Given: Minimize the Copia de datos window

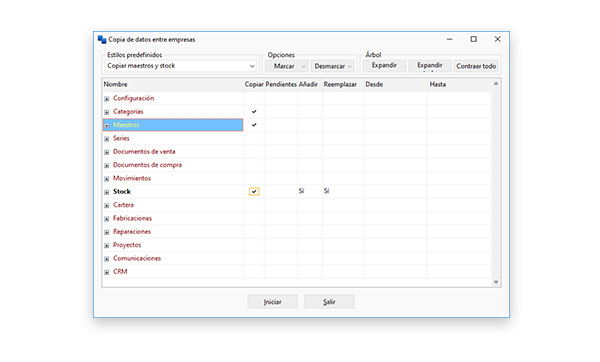Looking at the screenshot, I should [x=450, y=39].
